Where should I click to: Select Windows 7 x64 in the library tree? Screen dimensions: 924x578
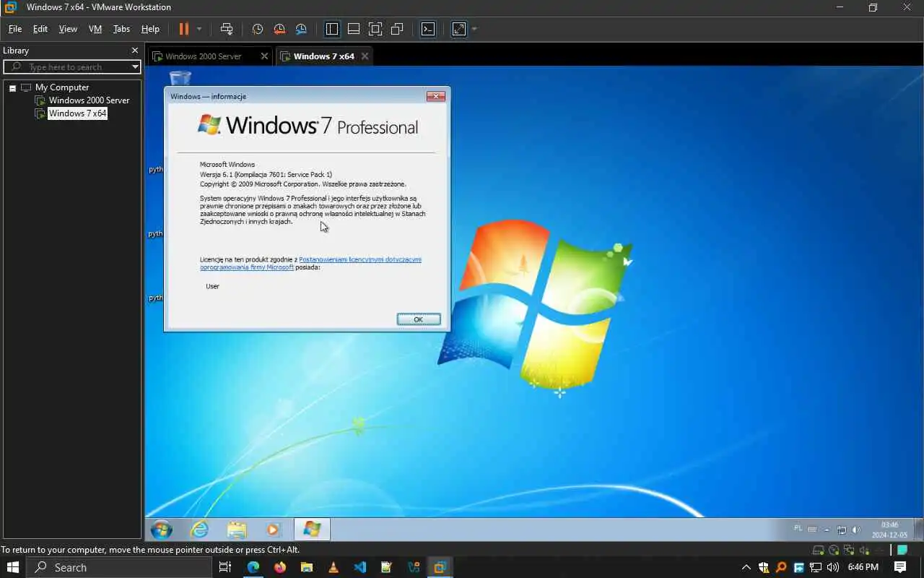tap(77, 113)
